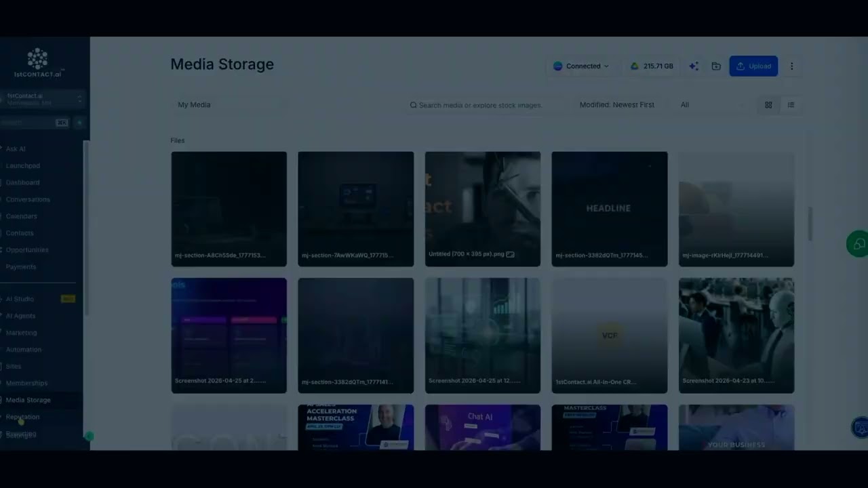Click the AI sparkle icon beside storage size
868x488 pixels.
693,66
